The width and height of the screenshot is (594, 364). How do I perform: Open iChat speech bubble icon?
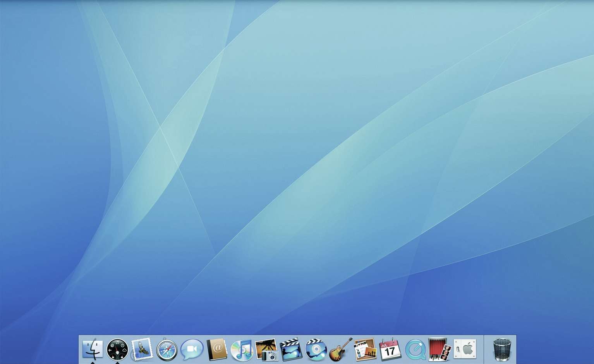pos(192,350)
